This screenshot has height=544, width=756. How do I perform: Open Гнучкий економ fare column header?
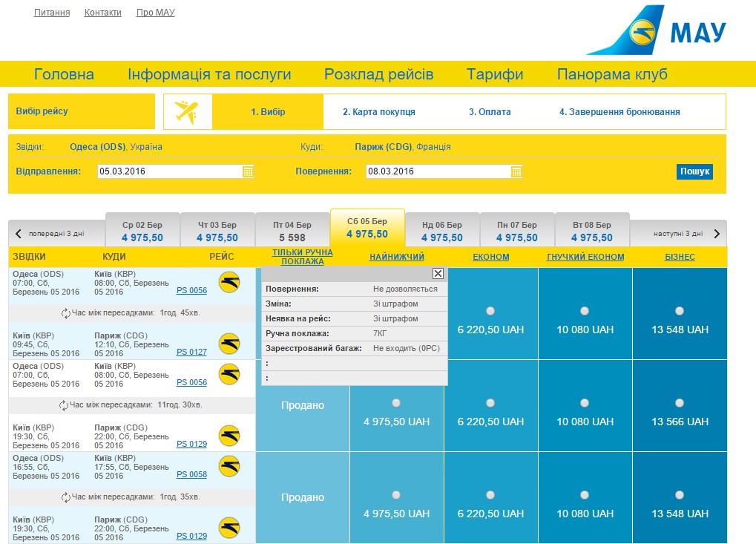(585, 257)
